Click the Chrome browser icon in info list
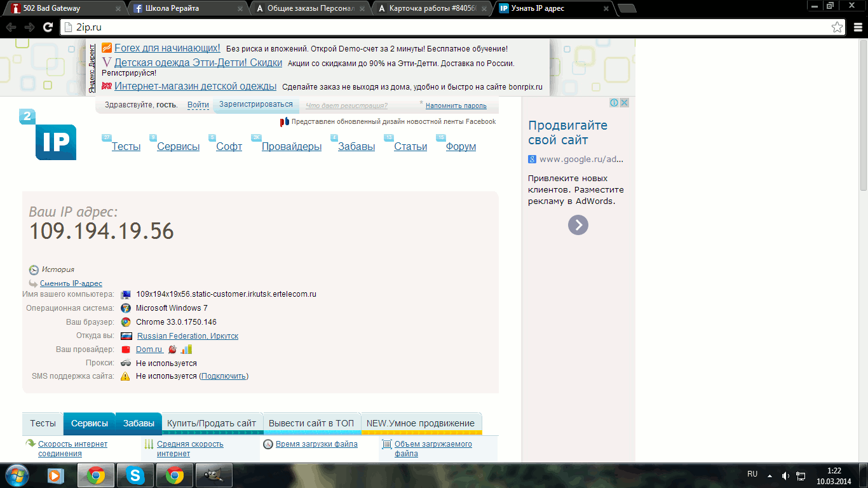This screenshot has width=868, height=488. (x=126, y=322)
